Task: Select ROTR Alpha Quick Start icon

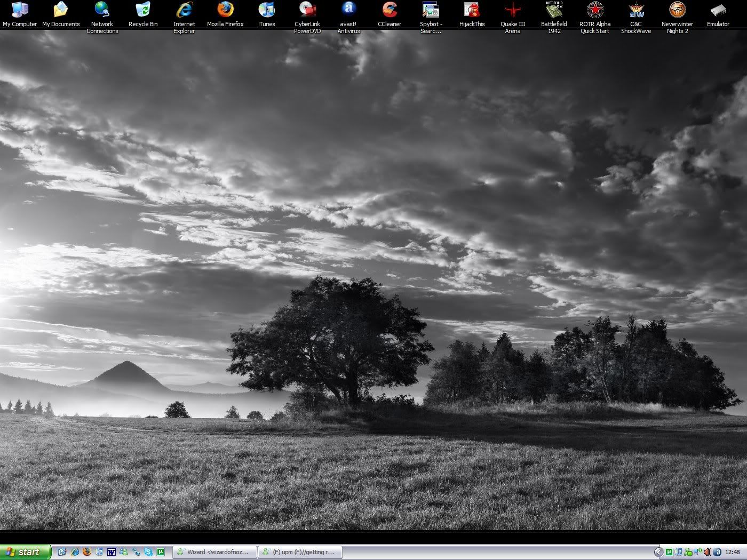Action: point(595,18)
